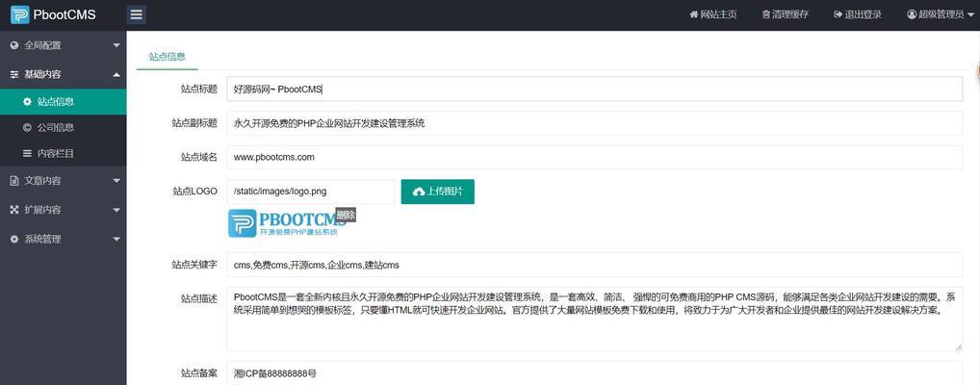Screen dimensions: 980x385
Task: Click the 删除 badge on logo preview
Action: [x=346, y=215]
